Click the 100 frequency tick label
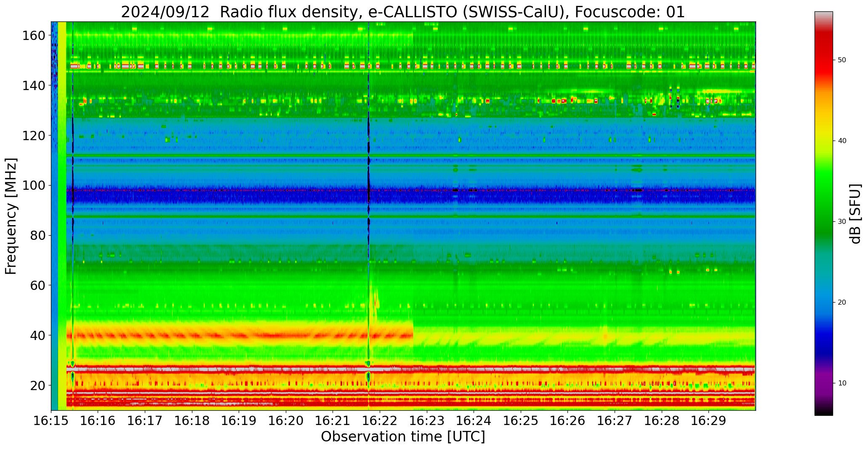Viewport: 868px width, 449px height. pos(34,185)
